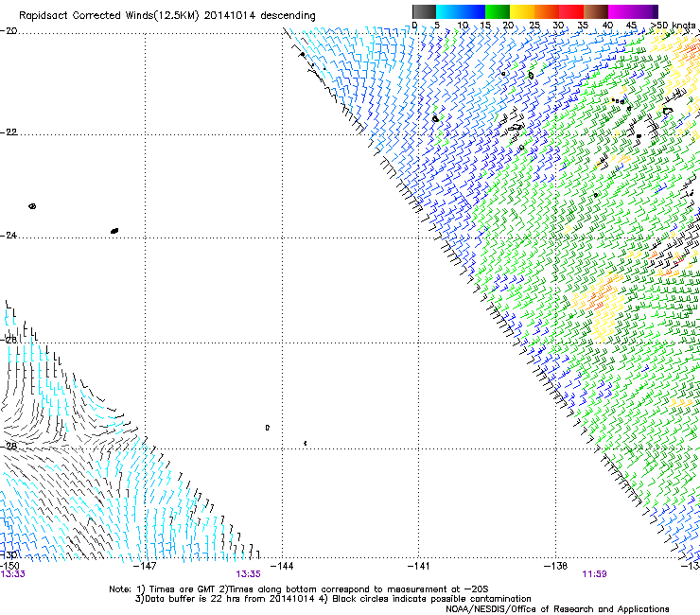Click the note 'Times are GMT' line
This screenshot has width=700, height=615.
[299, 589]
